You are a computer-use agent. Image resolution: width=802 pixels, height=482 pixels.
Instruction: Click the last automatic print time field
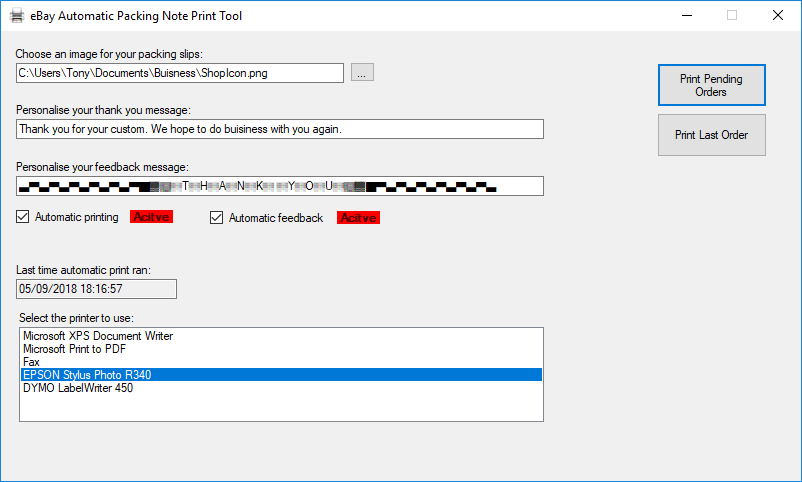tap(96, 289)
